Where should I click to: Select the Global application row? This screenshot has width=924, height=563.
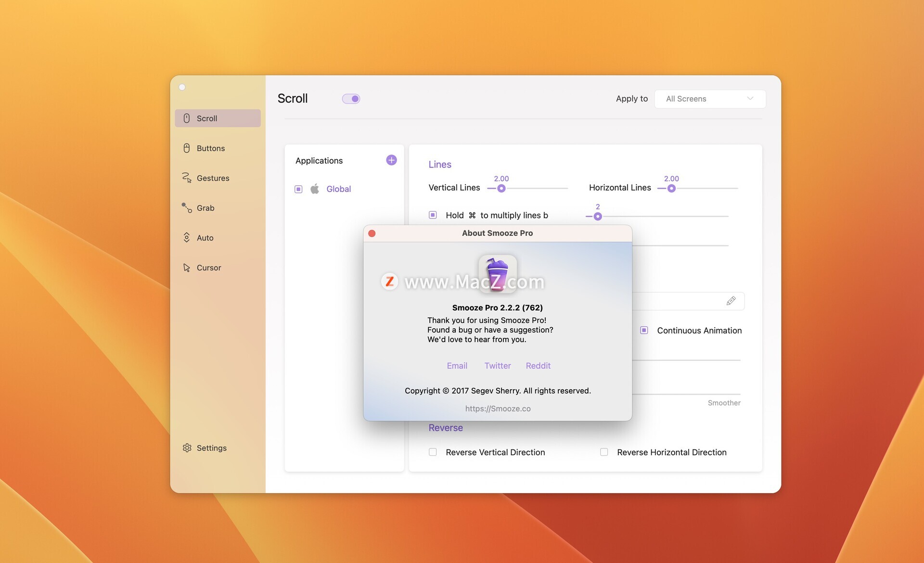coord(344,189)
